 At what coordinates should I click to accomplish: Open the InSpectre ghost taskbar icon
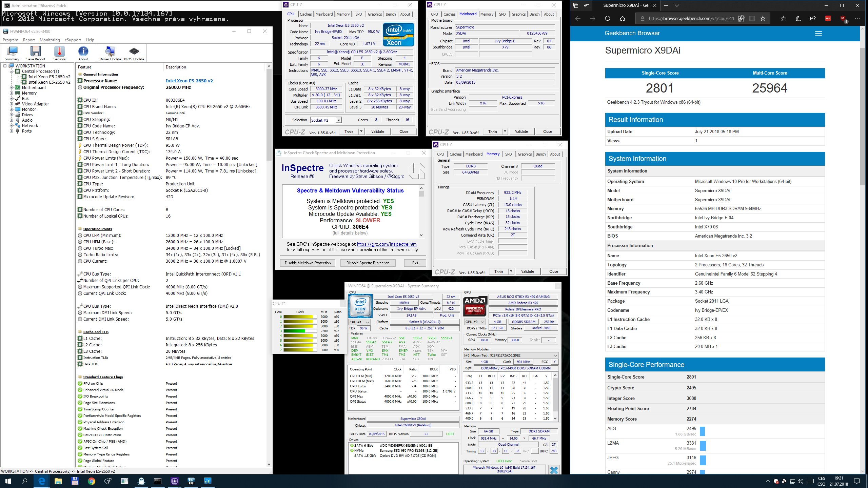click(141, 481)
